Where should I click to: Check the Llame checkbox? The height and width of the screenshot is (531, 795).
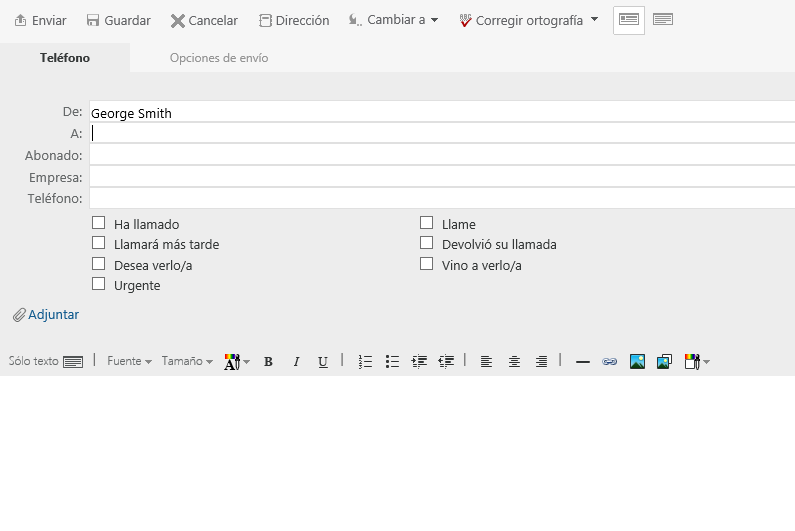[426, 223]
